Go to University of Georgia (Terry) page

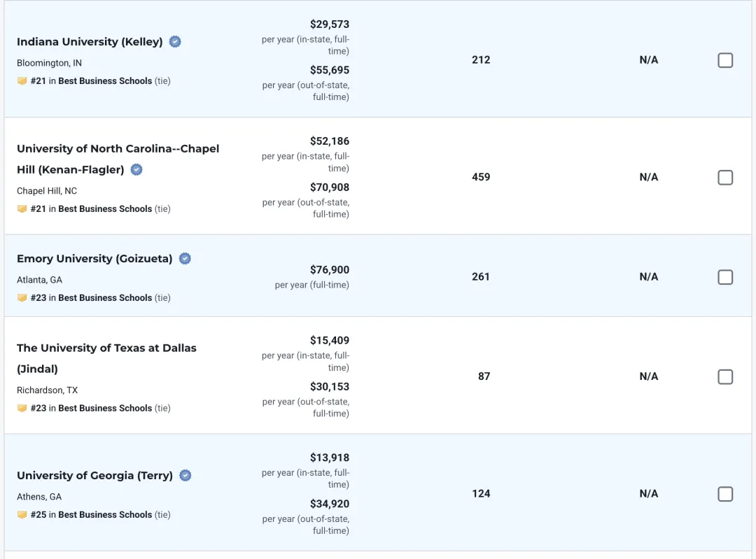(94, 476)
